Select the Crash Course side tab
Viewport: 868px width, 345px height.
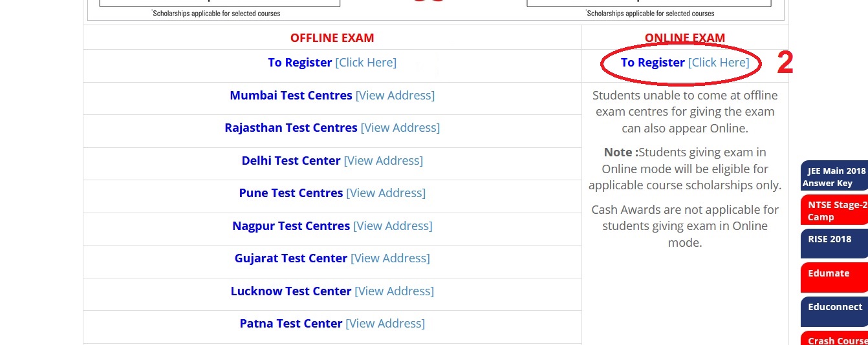coord(834,339)
